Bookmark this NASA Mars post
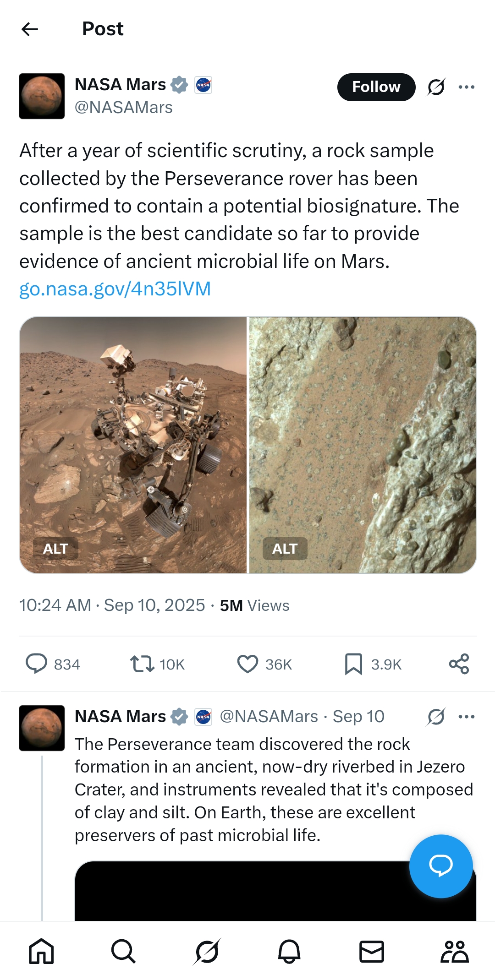This screenshot has width=495, height=980. [353, 664]
